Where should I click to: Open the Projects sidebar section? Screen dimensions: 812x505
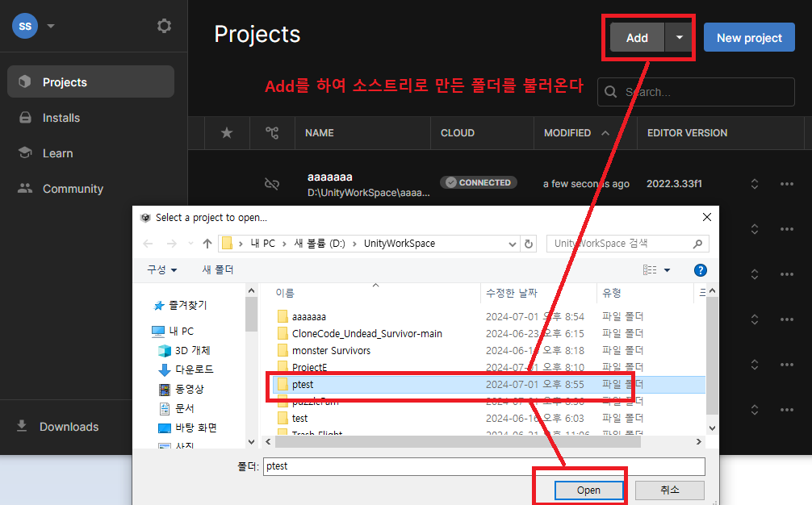pos(90,81)
